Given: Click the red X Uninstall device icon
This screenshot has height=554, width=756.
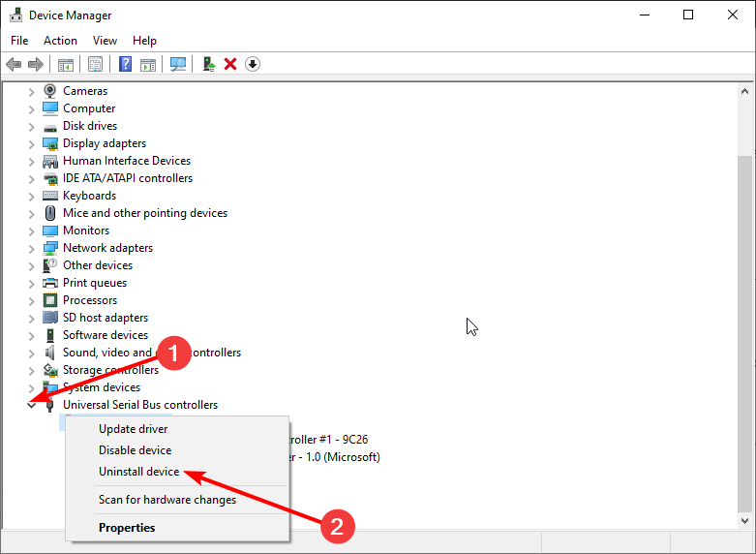Looking at the screenshot, I should point(230,64).
